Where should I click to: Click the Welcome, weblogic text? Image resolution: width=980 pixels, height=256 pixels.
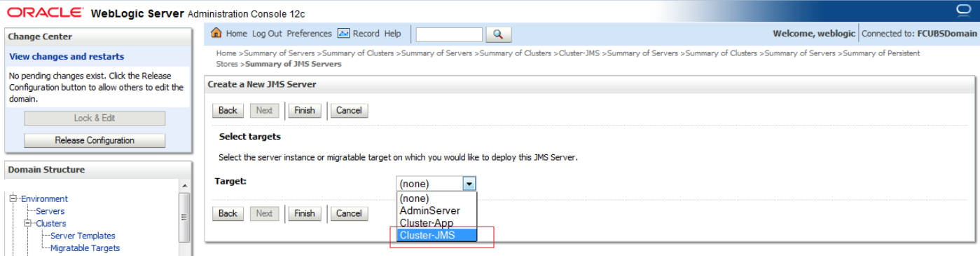(814, 34)
